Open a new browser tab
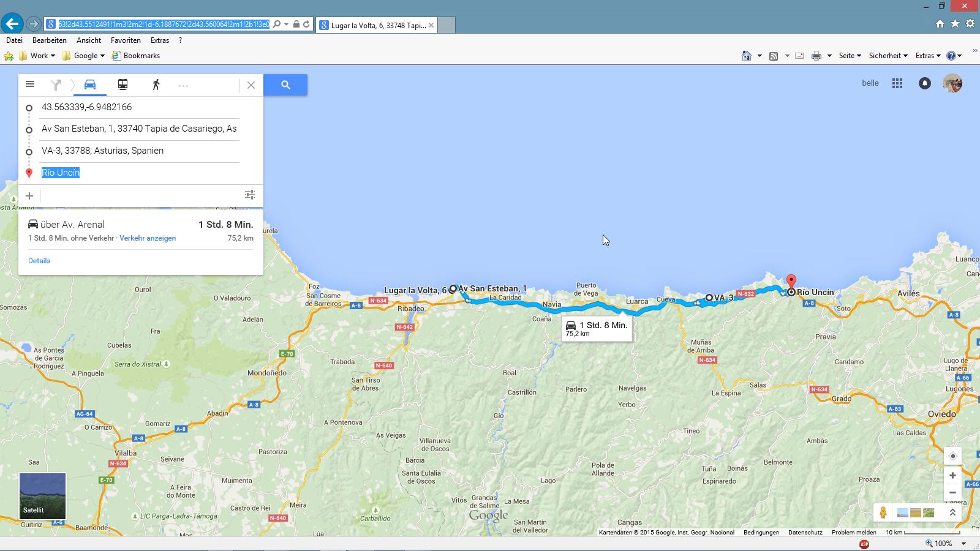980x551 pixels. pos(447,25)
